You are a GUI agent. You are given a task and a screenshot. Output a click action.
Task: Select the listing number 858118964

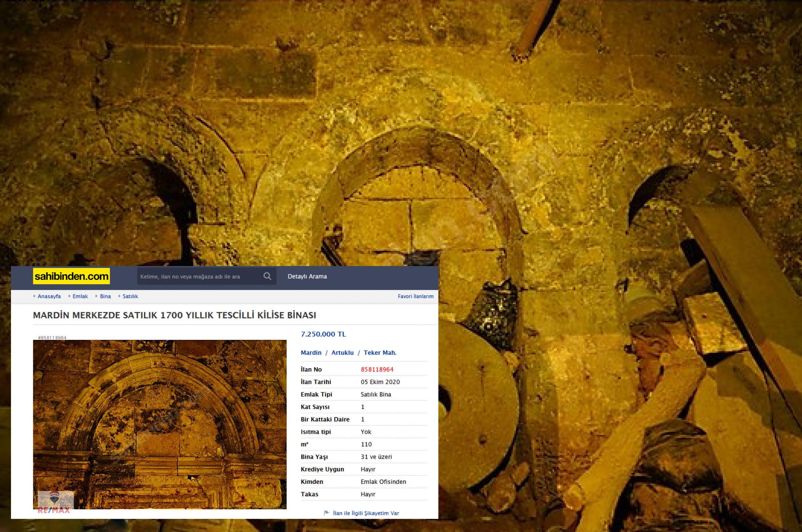[377, 369]
